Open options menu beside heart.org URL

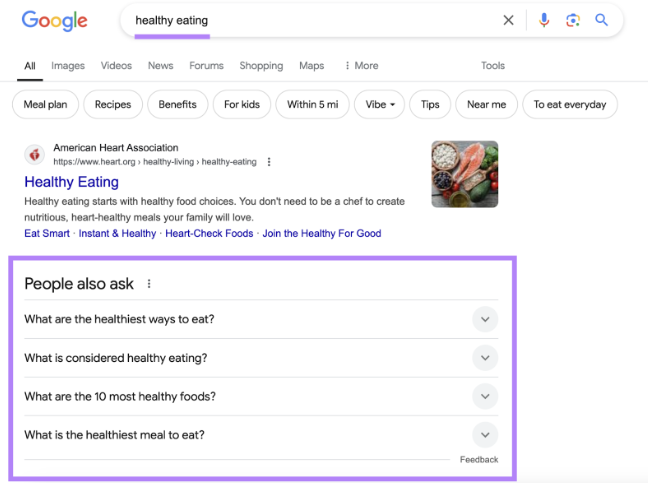[x=269, y=162]
